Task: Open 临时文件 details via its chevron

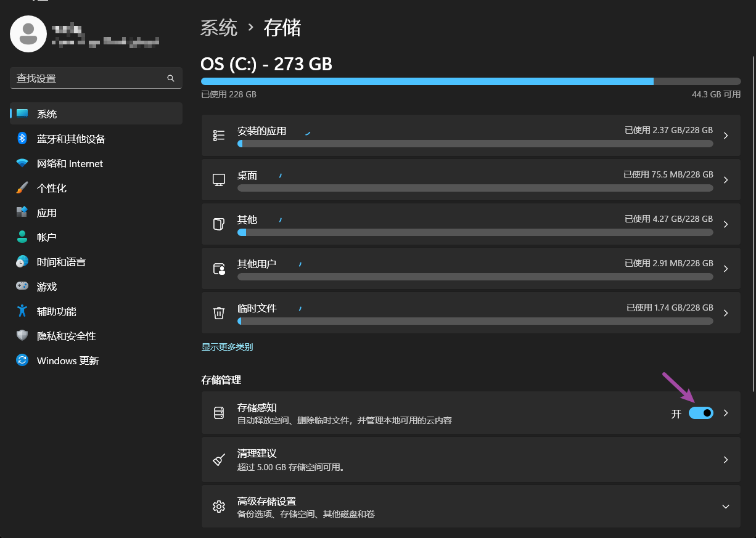Action: [x=726, y=313]
